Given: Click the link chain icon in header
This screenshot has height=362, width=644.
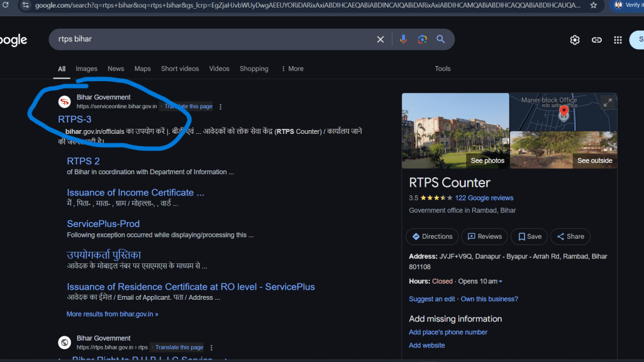Looking at the screenshot, I should (x=596, y=40).
